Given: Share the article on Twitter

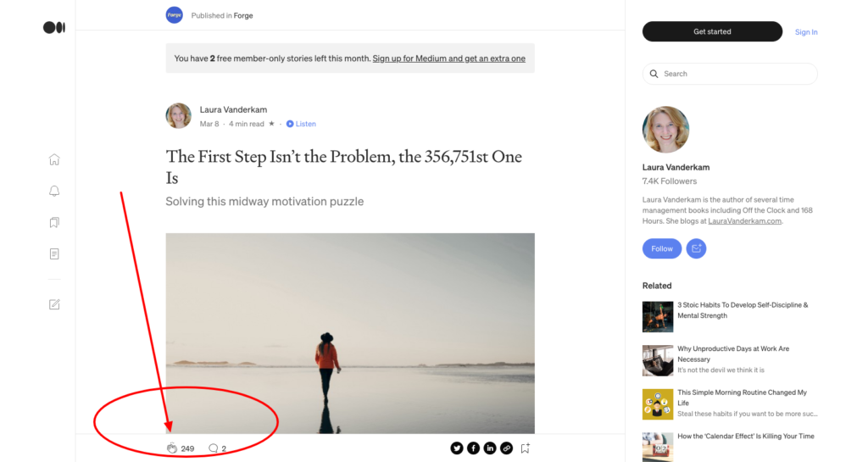Looking at the screenshot, I should pyautogui.click(x=457, y=448).
